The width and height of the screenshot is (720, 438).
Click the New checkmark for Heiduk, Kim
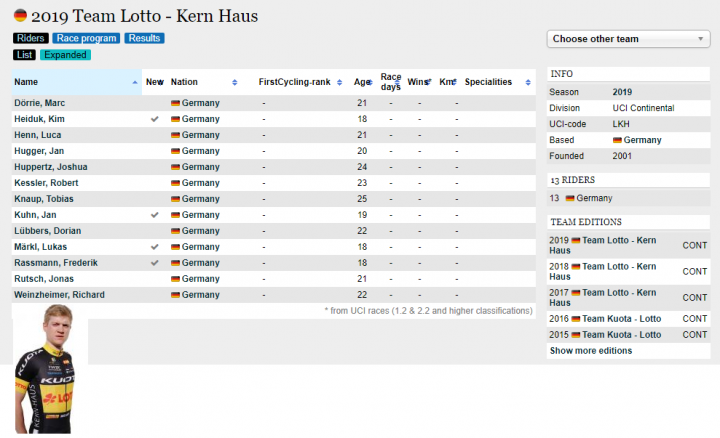[155, 119]
